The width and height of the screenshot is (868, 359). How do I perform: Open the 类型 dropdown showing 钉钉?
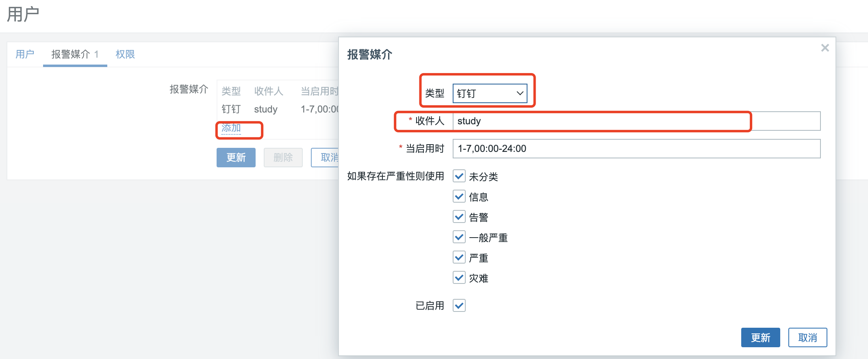[x=490, y=93]
